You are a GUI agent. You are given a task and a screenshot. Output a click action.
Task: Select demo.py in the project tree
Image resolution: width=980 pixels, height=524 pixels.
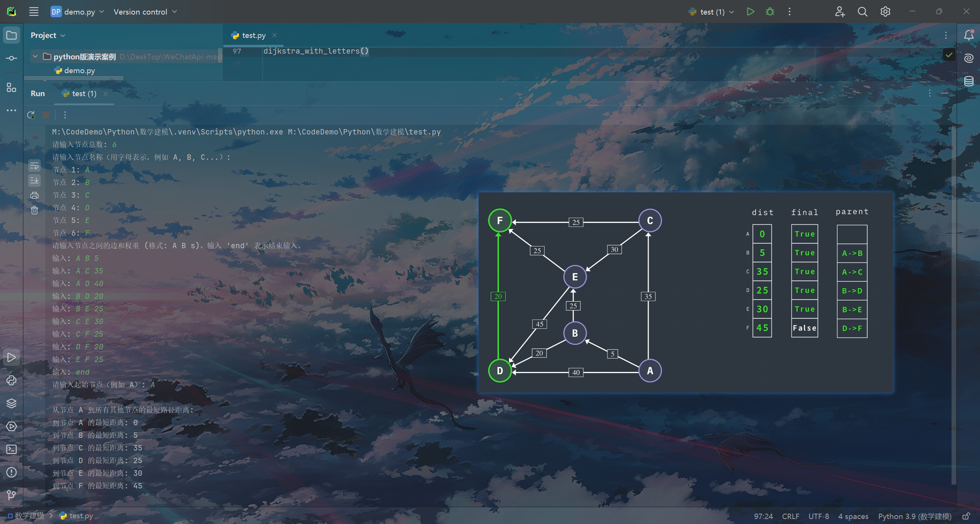click(x=75, y=70)
